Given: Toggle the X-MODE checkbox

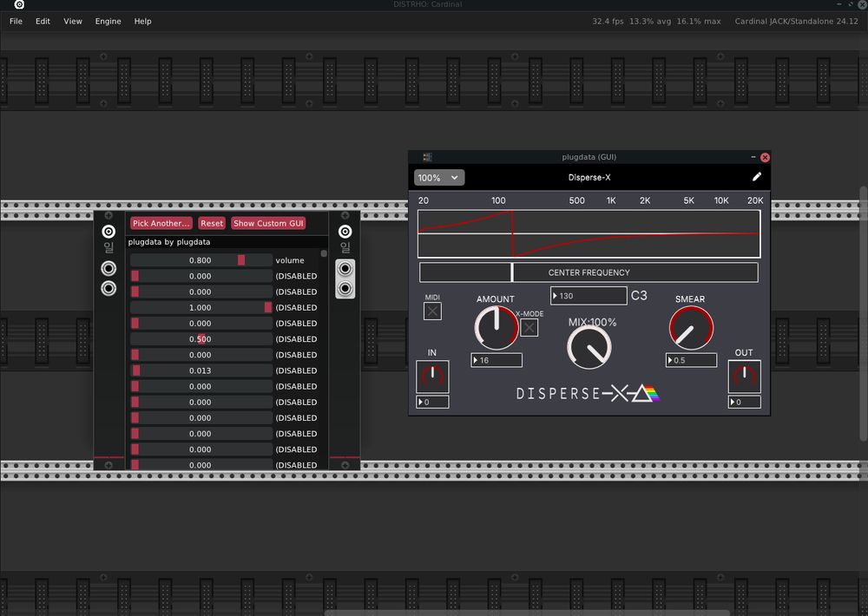Looking at the screenshot, I should (529, 328).
